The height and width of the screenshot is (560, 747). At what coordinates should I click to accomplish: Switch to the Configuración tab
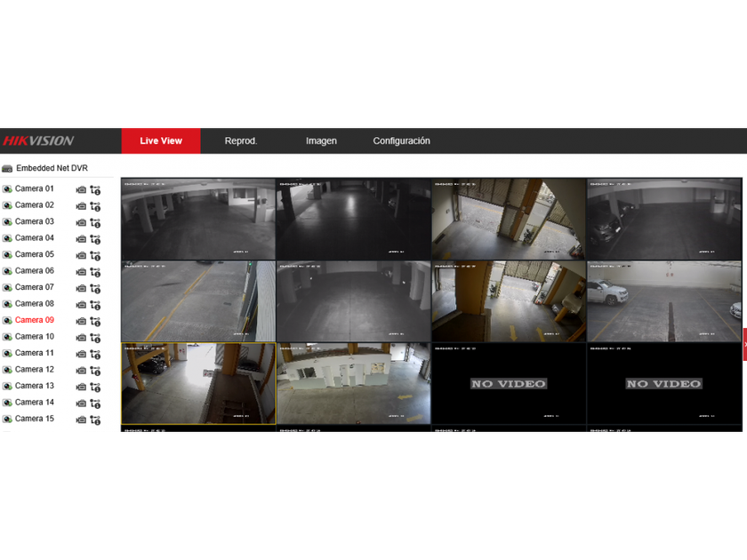[x=401, y=140]
